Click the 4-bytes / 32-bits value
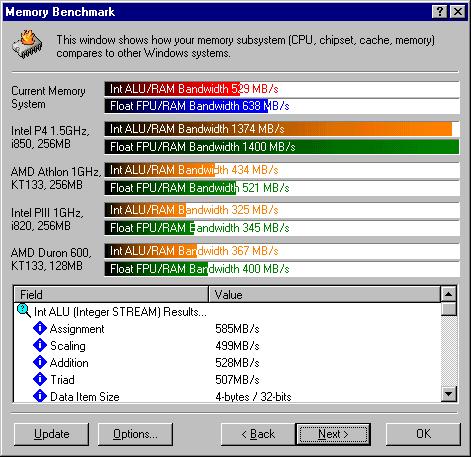Screen dimensions: 471x457 (x=253, y=397)
